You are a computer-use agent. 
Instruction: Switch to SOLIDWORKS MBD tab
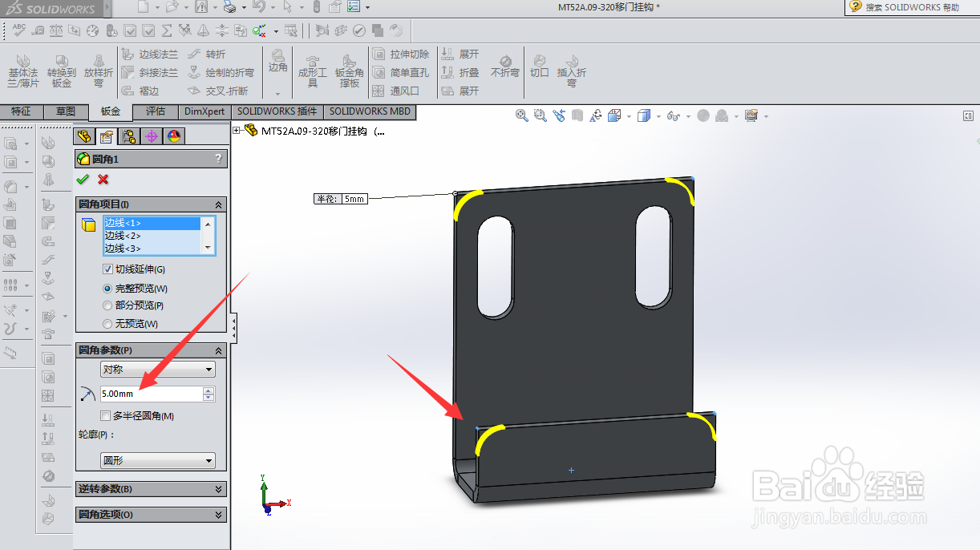(370, 111)
